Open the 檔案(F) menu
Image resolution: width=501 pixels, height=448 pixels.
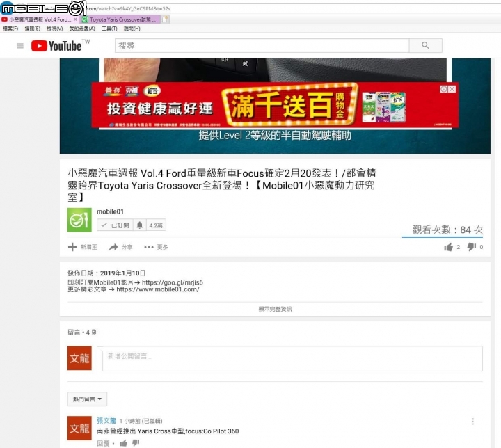click(10, 29)
